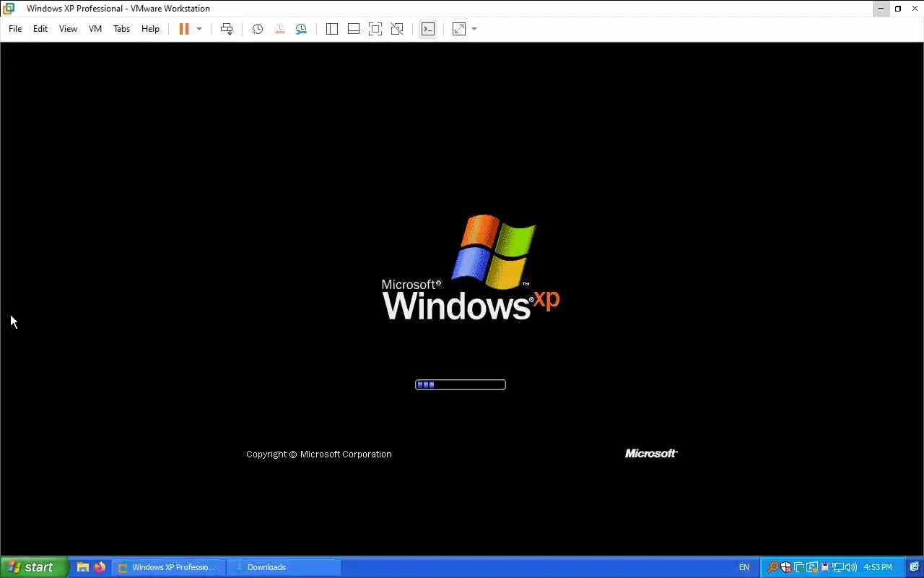Image resolution: width=924 pixels, height=578 pixels.
Task: Open the snapshot manager
Action: 301,29
